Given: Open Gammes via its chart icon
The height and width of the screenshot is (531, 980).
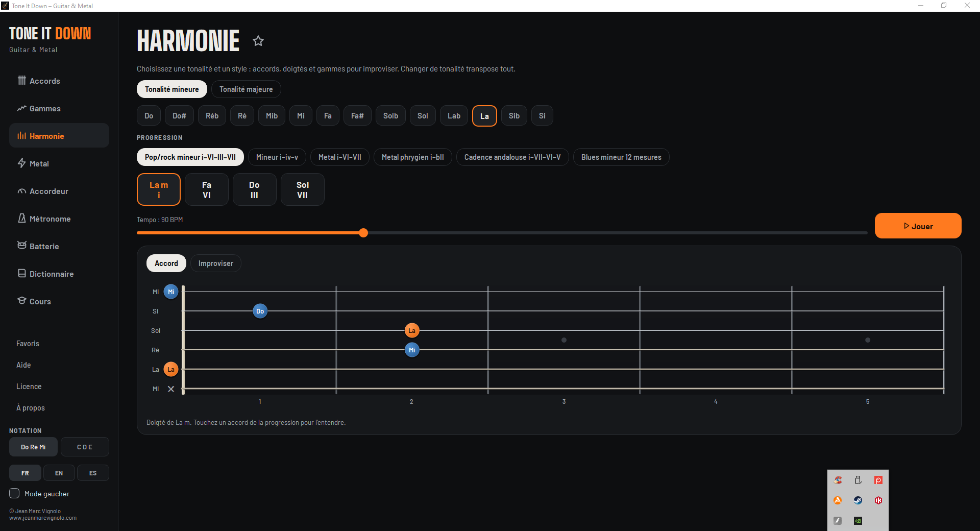Looking at the screenshot, I should point(21,108).
